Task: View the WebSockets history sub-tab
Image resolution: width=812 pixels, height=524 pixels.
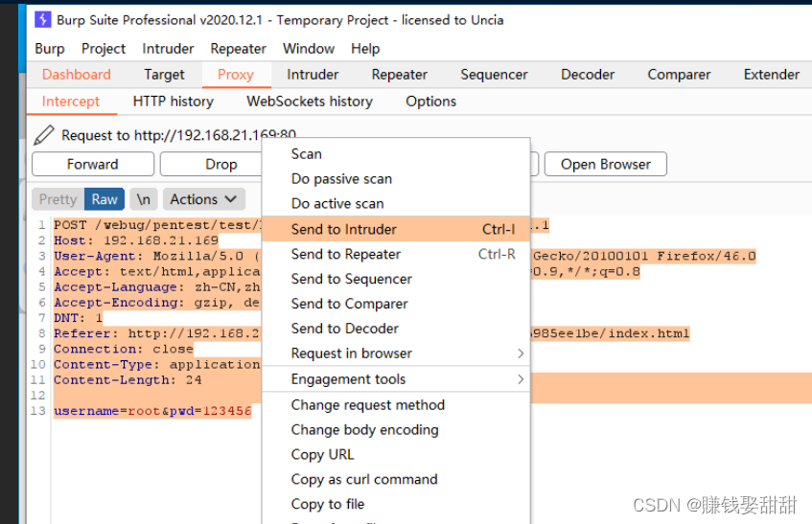Action: 310,102
